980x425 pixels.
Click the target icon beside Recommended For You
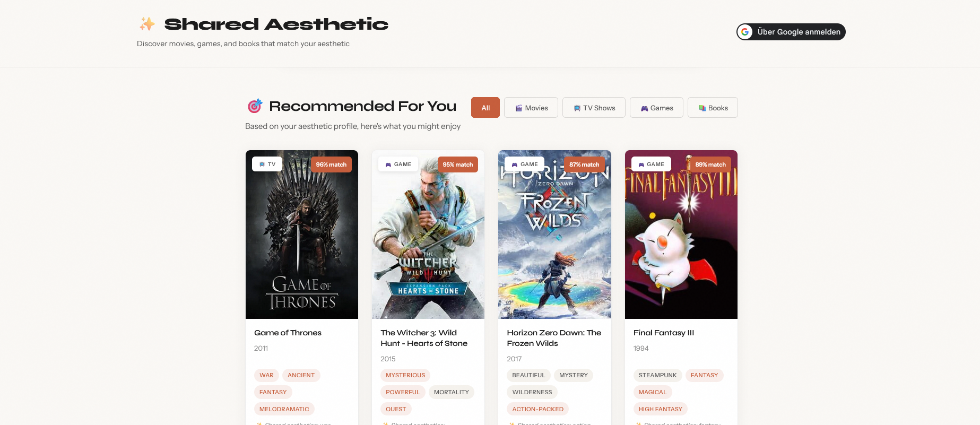pos(255,106)
